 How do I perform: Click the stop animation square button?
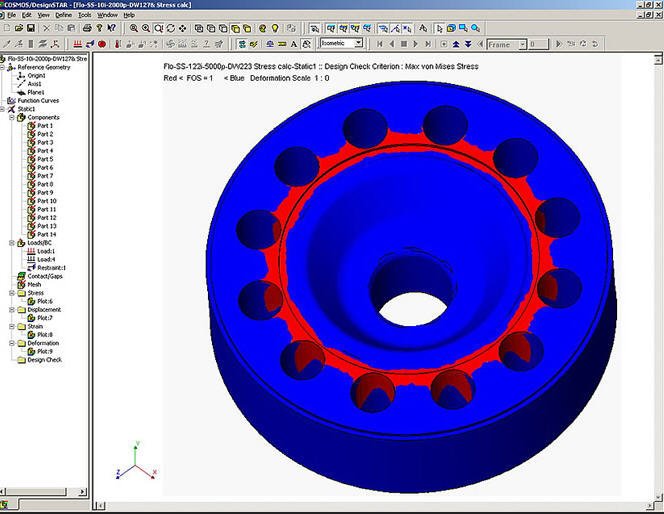point(404,44)
